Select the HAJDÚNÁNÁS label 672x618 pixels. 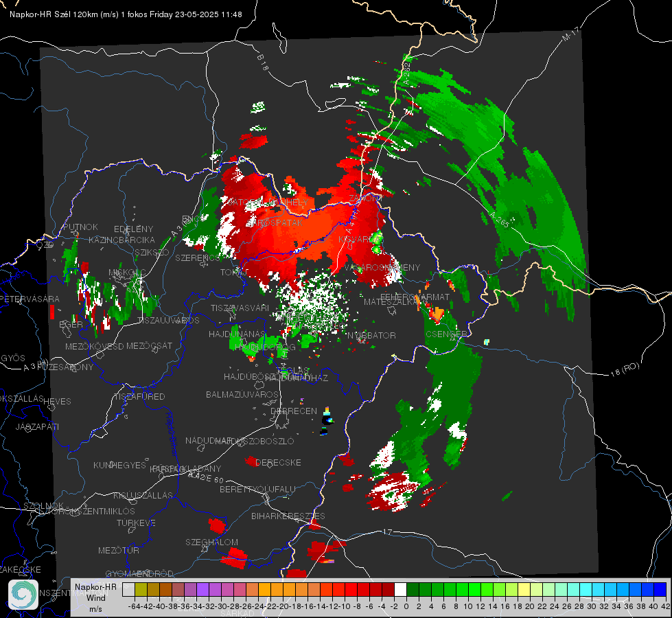237,334
